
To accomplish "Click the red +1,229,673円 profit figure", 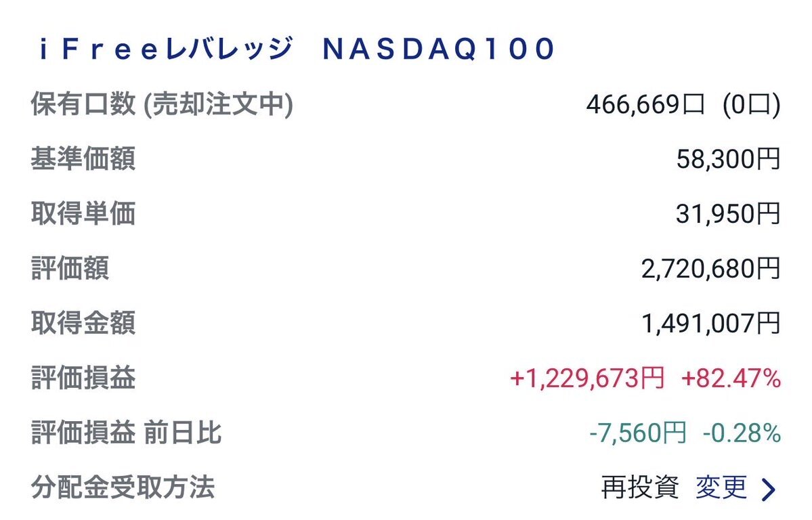I will [x=586, y=378].
